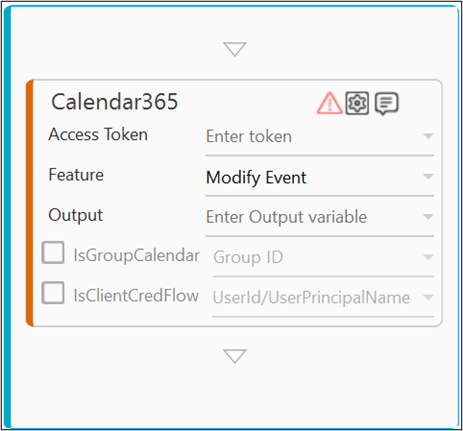Expand the Output variable dropdown arrow
The height and width of the screenshot is (431, 463).
pos(428,217)
